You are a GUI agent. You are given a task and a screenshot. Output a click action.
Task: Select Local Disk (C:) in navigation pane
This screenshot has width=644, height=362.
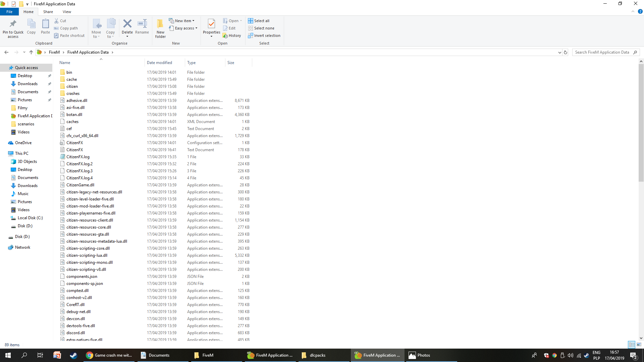[30, 218]
